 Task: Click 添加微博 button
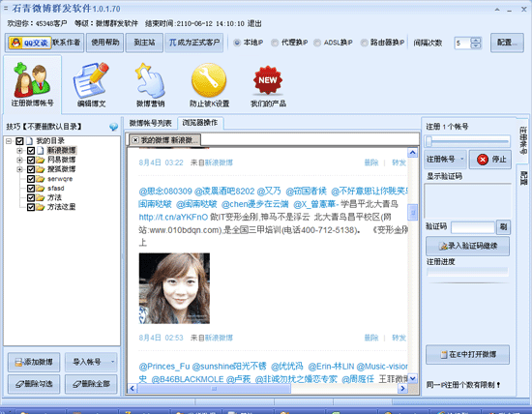(x=34, y=362)
